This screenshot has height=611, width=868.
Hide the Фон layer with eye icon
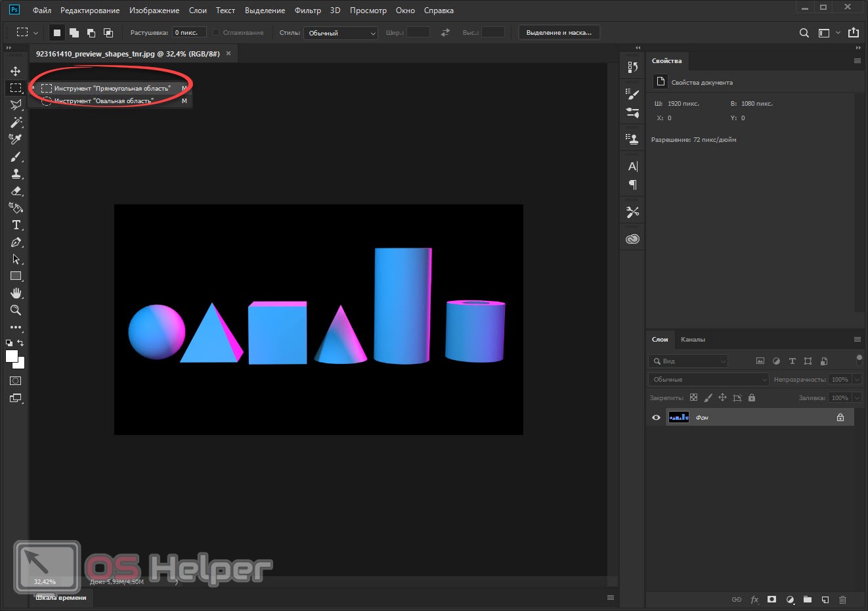pyautogui.click(x=656, y=418)
